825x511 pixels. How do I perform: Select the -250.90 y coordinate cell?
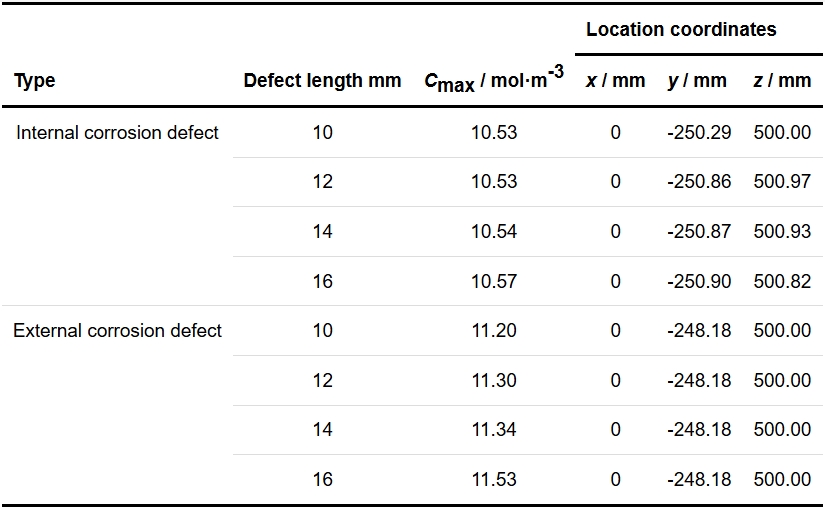[699, 281]
